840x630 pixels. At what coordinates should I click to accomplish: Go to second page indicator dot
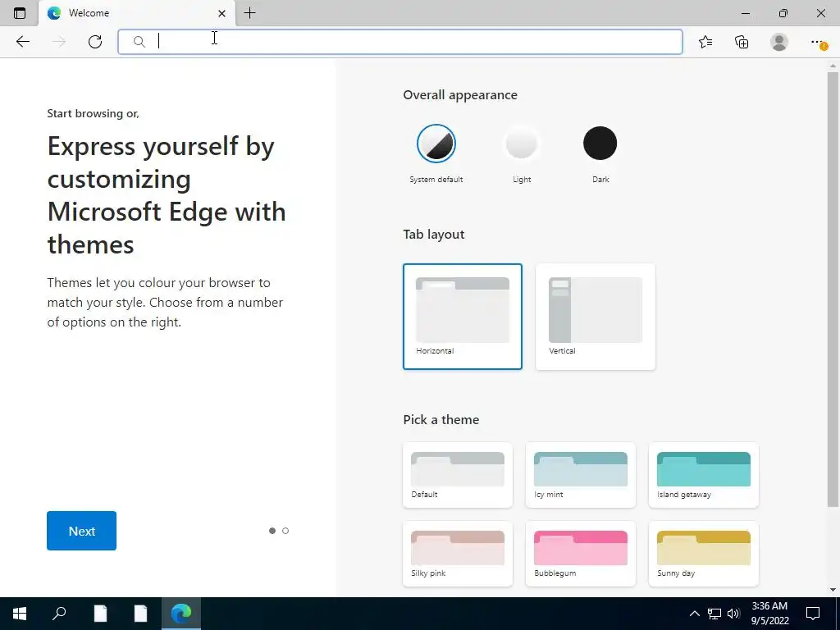tap(285, 531)
